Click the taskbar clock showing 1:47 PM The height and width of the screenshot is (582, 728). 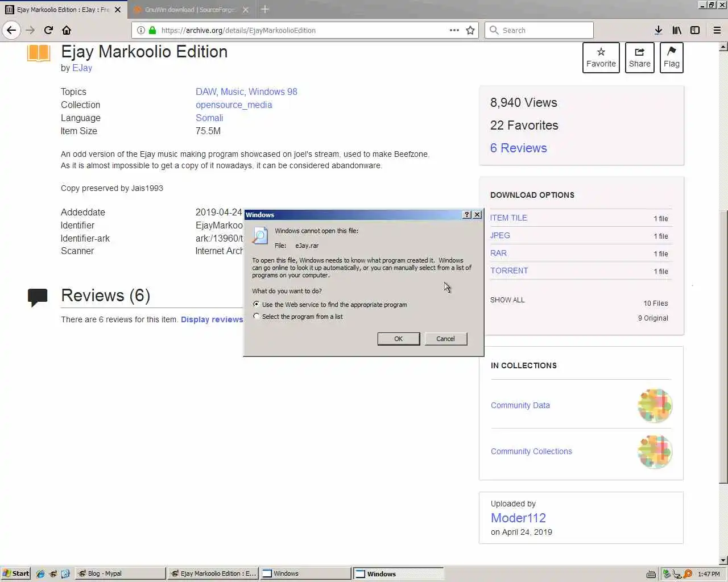[709, 574]
